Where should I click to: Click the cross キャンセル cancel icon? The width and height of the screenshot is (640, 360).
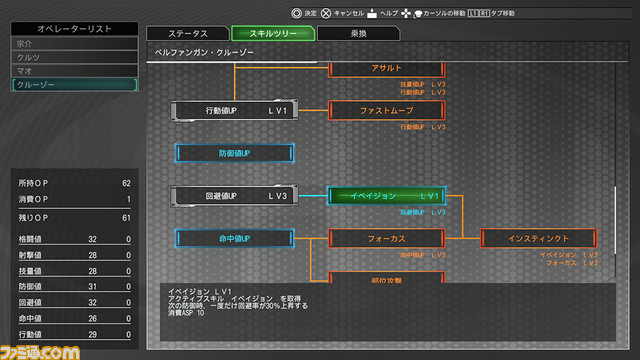(326, 13)
